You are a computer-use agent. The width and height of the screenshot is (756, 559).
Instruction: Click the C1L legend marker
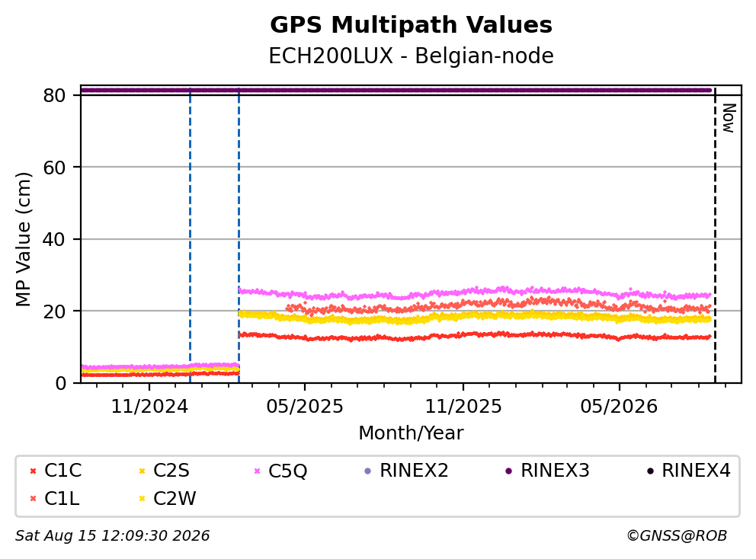click(x=33, y=499)
